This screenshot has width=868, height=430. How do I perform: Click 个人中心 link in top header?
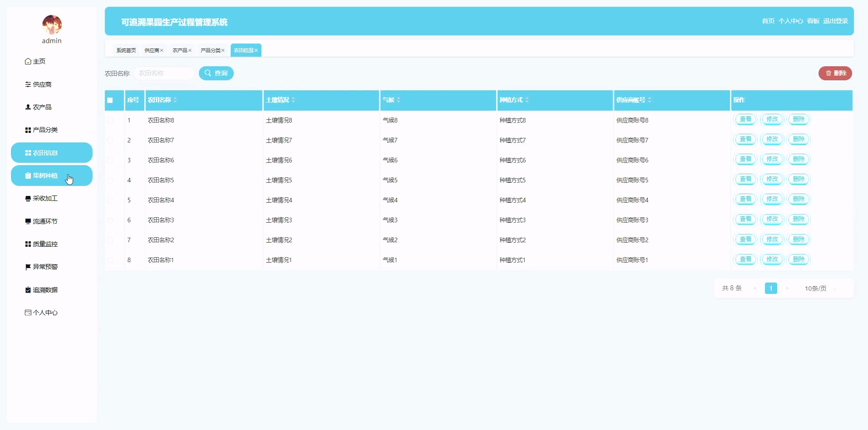click(790, 21)
